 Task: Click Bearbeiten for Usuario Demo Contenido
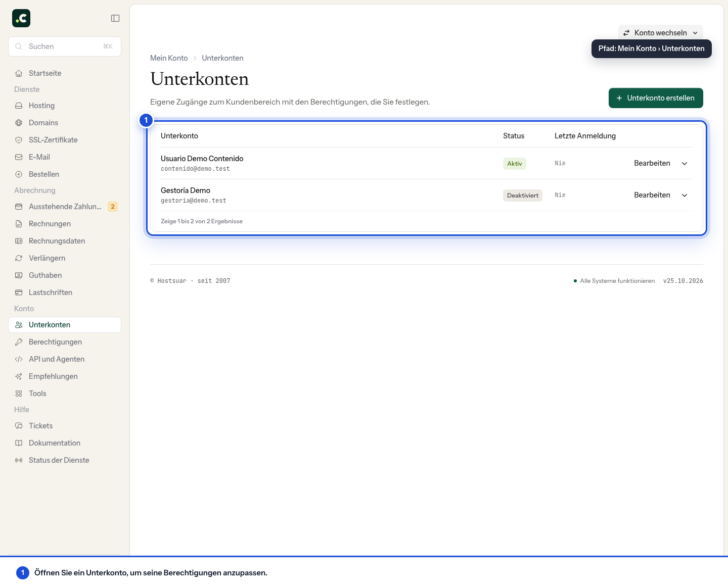pyautogui.click(x=652, y=163)
